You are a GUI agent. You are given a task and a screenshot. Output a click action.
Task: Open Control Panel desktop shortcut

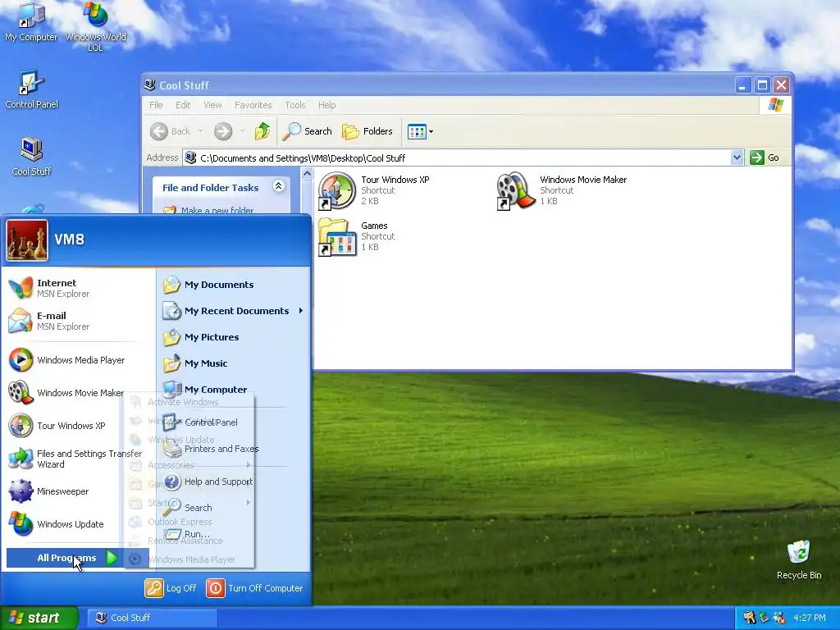(31, 89)
